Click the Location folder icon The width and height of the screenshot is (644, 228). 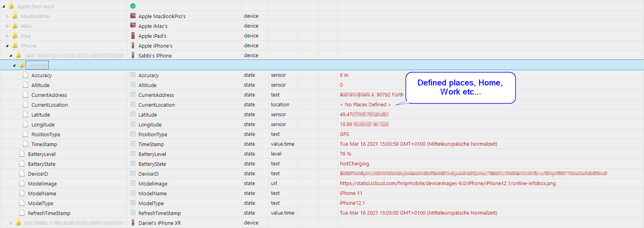[22, 65]
